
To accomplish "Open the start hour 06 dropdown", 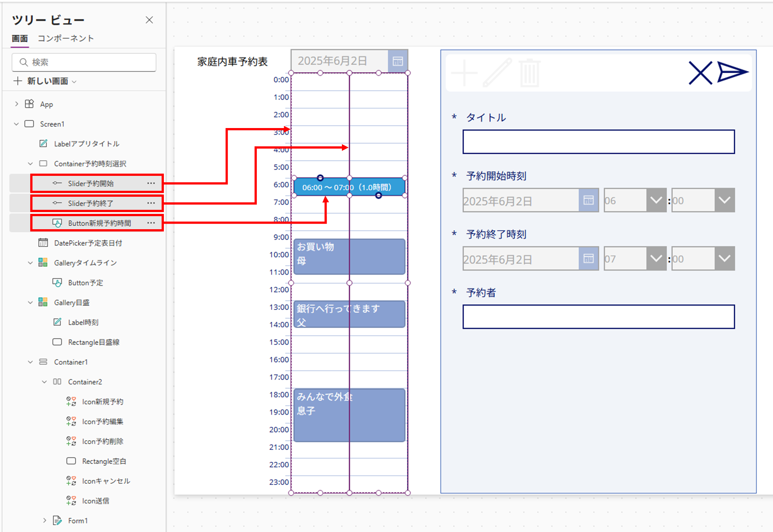I will [656, 200].
